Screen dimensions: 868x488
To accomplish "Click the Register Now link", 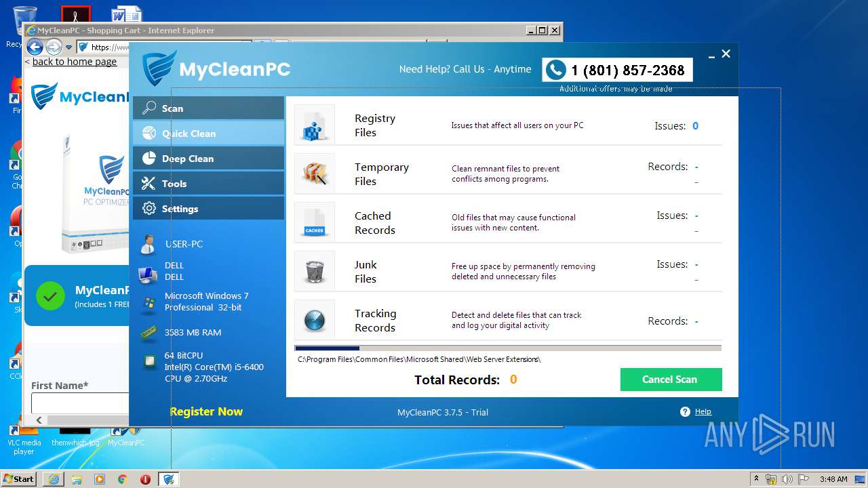I will point(206,411).
